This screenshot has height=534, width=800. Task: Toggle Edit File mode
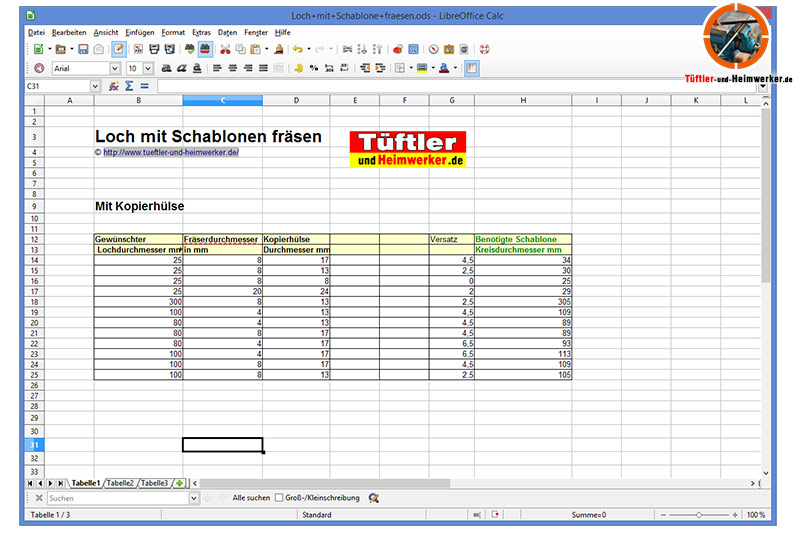tap(118, 49)
